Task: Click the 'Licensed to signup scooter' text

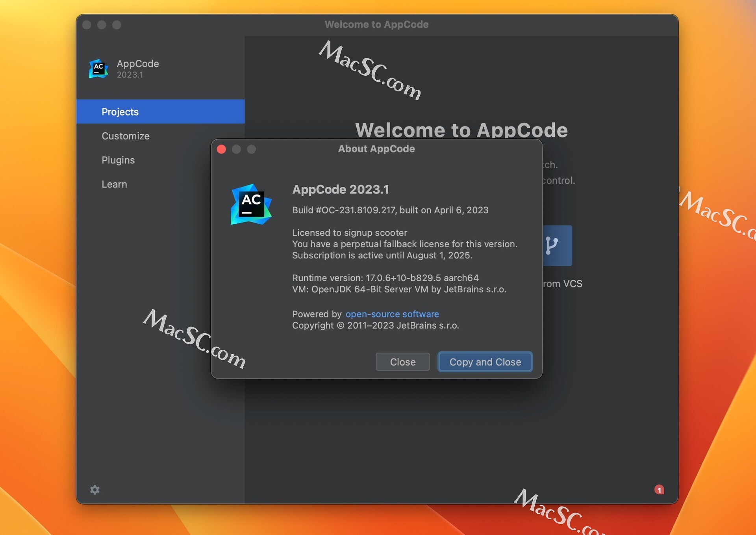Action: pos(350,232)
